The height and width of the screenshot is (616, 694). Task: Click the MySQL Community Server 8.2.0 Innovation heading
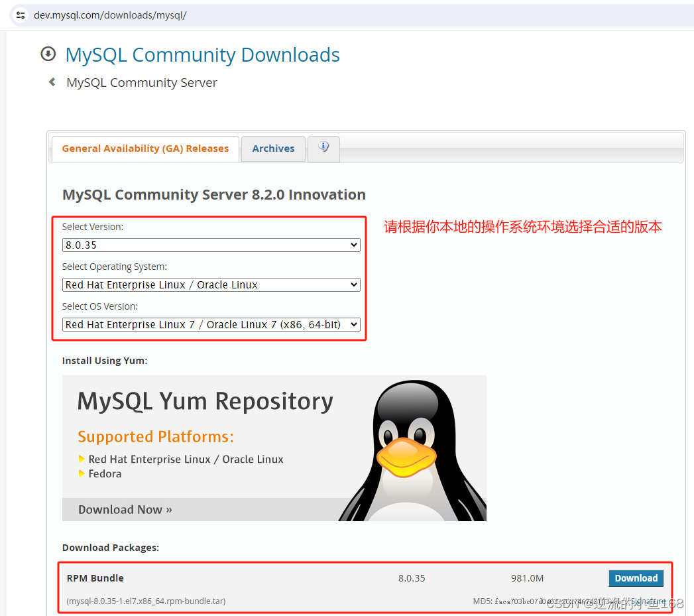coord(214,195)
